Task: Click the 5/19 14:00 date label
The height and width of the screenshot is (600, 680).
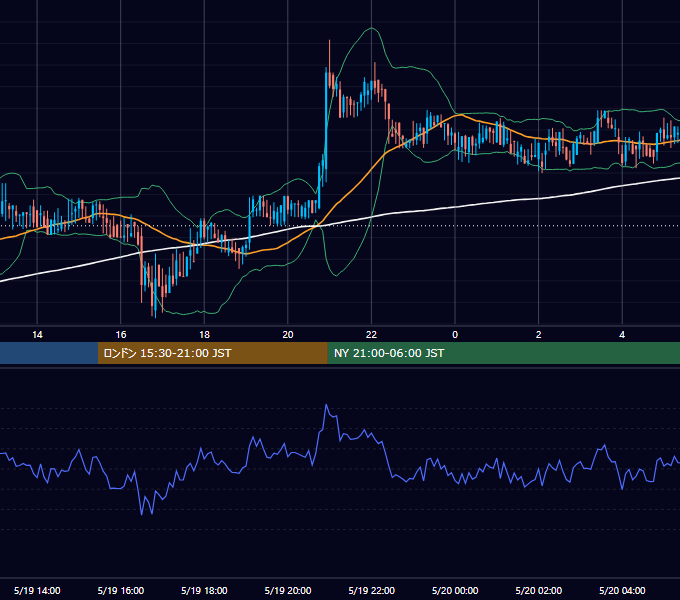Action: tap(37, 590)
